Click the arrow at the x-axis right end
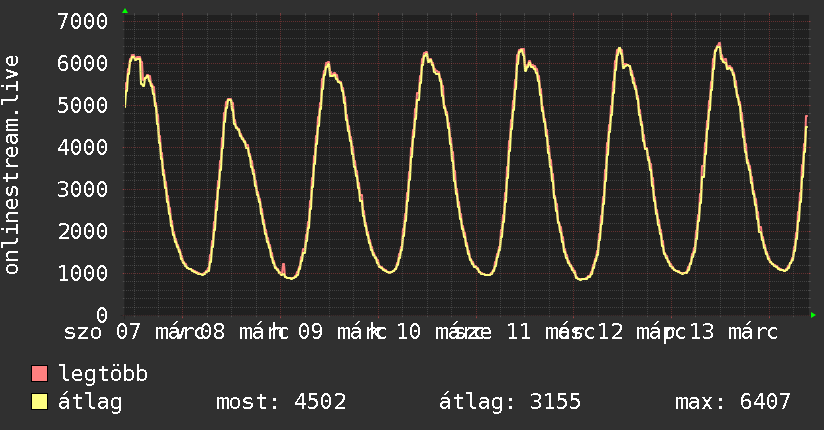 [813, 315]
